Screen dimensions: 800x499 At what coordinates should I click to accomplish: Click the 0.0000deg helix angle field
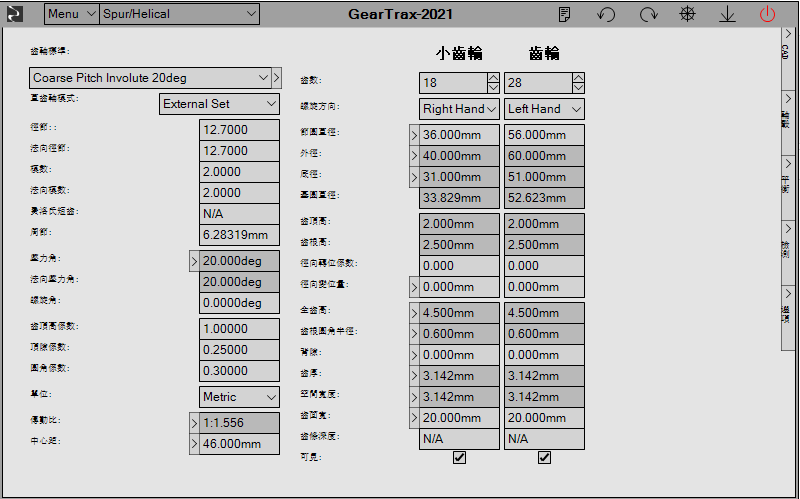coord(239,303)
